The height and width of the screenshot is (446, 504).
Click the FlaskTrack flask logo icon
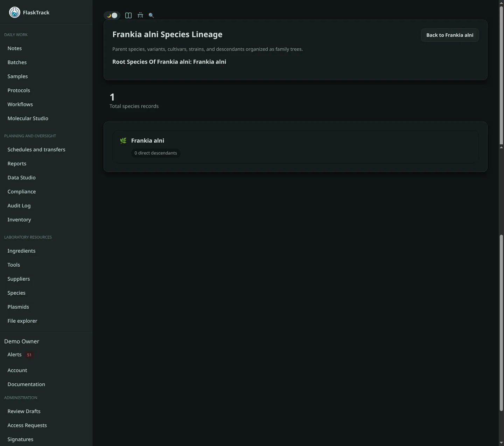point(14,12)
